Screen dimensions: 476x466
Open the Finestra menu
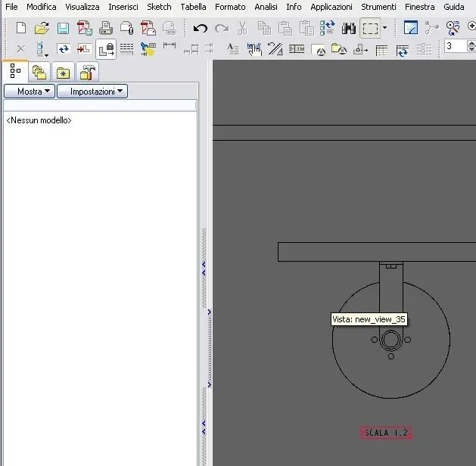click(419, 7)
